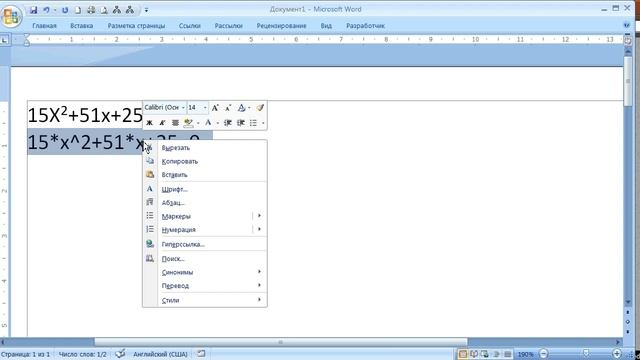The width and height of the screenshot is (640, 360).
Task: Grow font size in mini toolbar
Action: pos(215,108)
